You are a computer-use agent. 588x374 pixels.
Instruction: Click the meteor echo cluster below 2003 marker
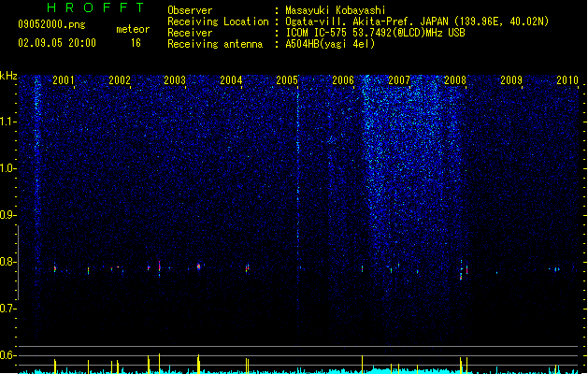tap(199, 266)
